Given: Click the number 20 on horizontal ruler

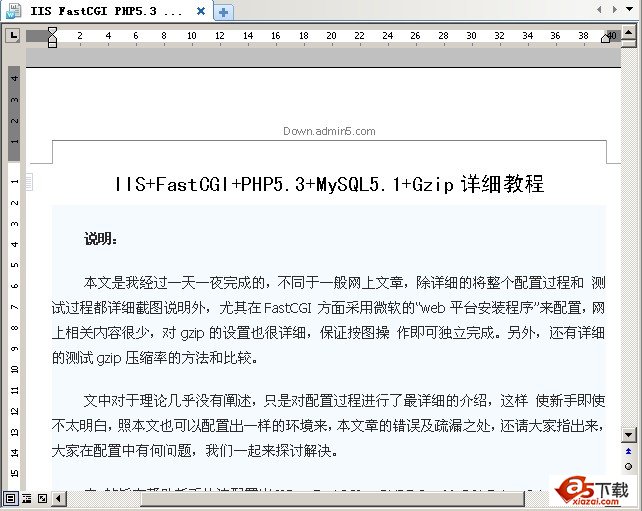Looking at the screenshot, I should (331, 36).
